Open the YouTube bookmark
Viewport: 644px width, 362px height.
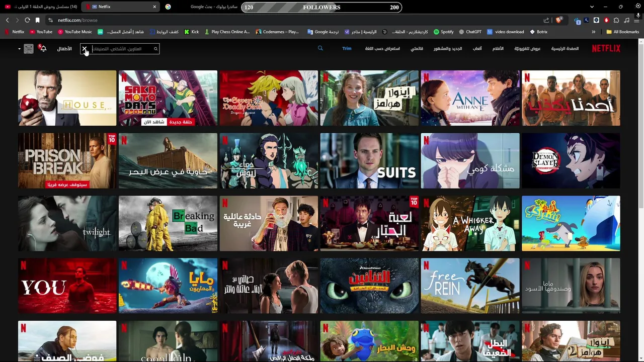pyautogui.click(x=41, y=32)
